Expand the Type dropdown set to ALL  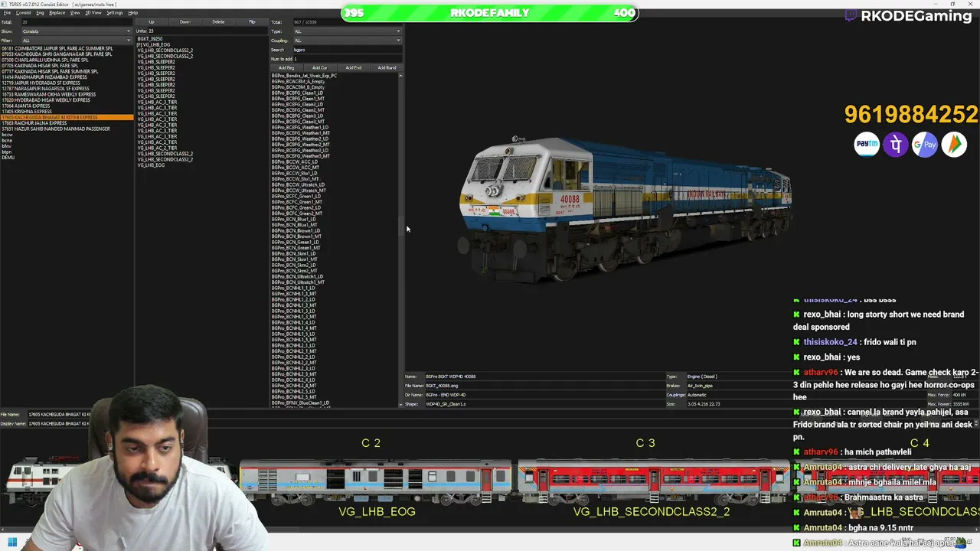tap(347, 31)
